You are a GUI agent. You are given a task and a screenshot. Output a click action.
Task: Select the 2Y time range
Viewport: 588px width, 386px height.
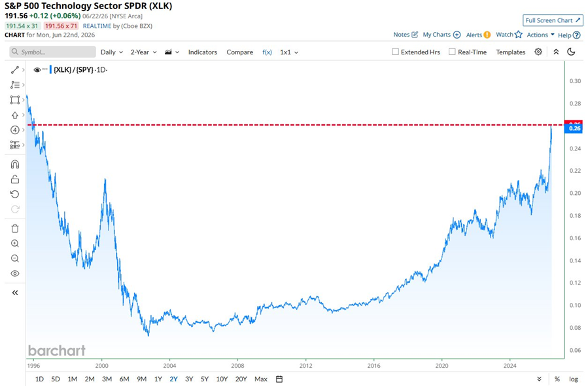point(173,379)
